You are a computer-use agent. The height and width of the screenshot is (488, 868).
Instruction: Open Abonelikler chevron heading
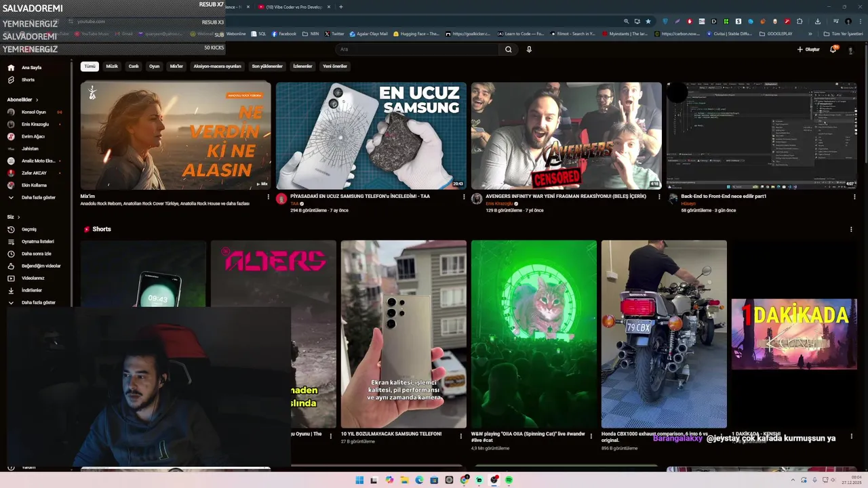pos(22,100)
